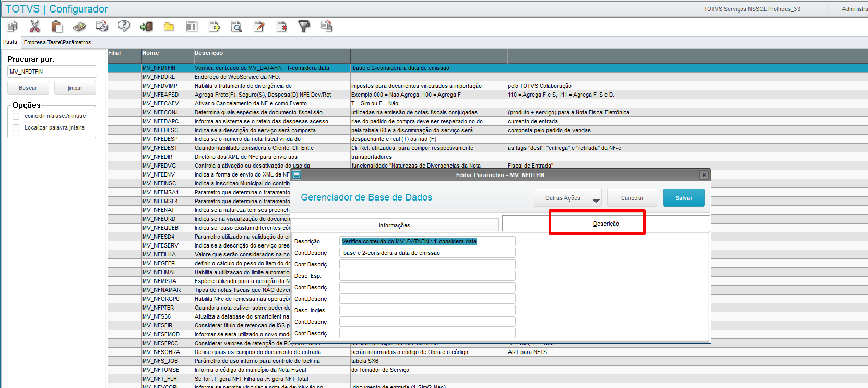
Task: Click the print/spool toolbar icon
Action: coord(102,26)
